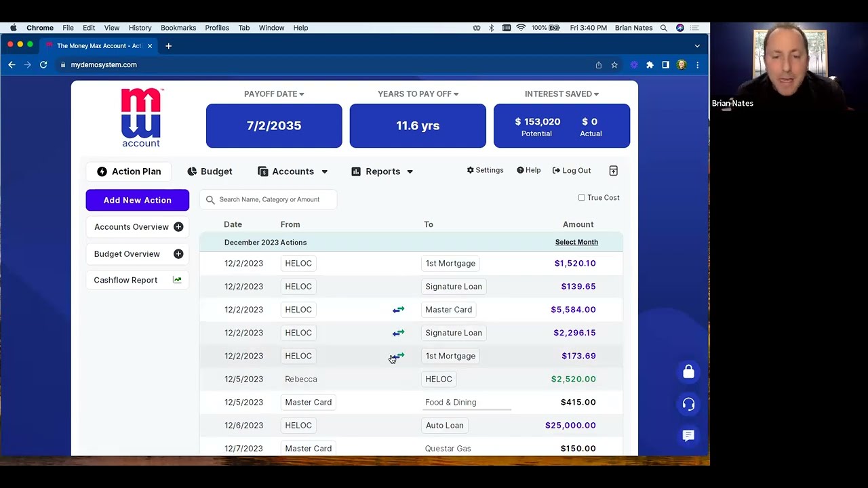Open the View menu in the menu bar
This screenshot has width=868, height=488.
(x=112, y=28)
